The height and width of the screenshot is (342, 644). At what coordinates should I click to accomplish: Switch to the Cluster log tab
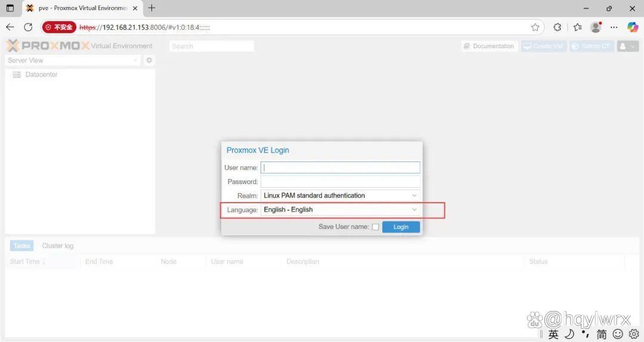tap(57, 245)
